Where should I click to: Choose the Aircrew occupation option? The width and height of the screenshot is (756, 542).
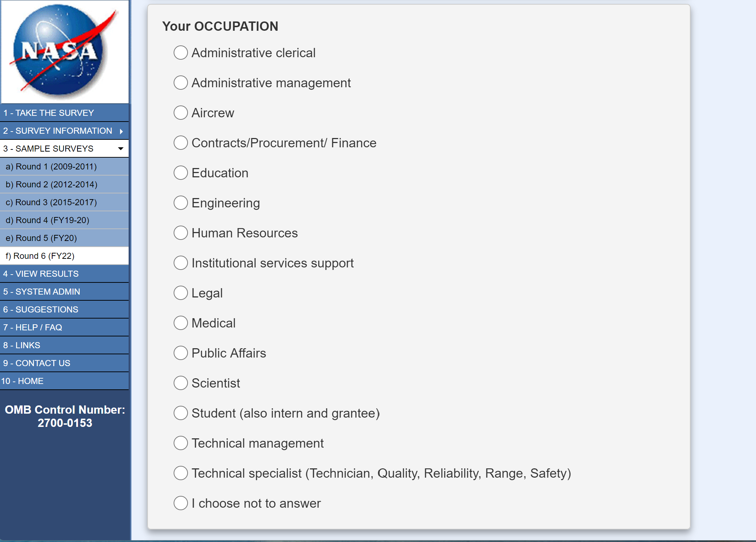181,113
